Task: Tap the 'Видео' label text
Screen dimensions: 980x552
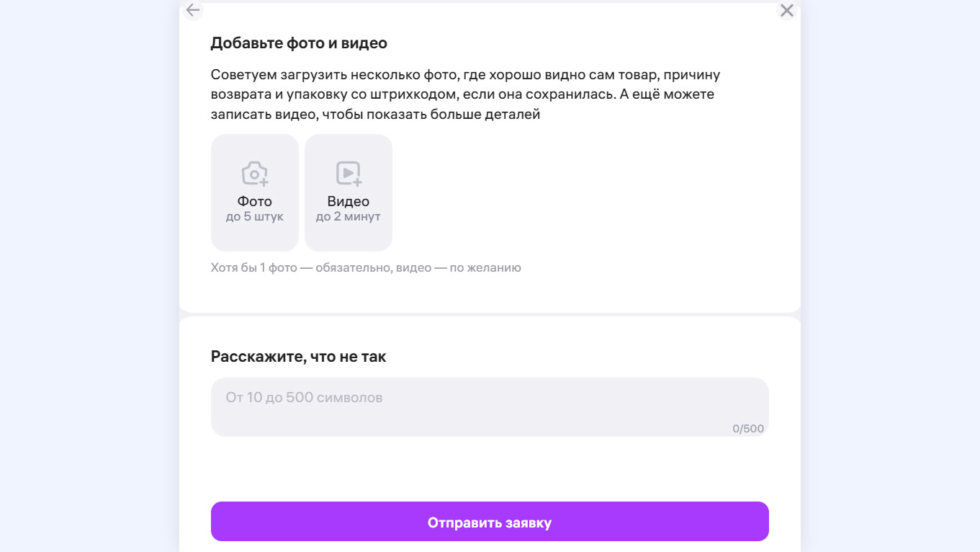Action: point(349,202)
